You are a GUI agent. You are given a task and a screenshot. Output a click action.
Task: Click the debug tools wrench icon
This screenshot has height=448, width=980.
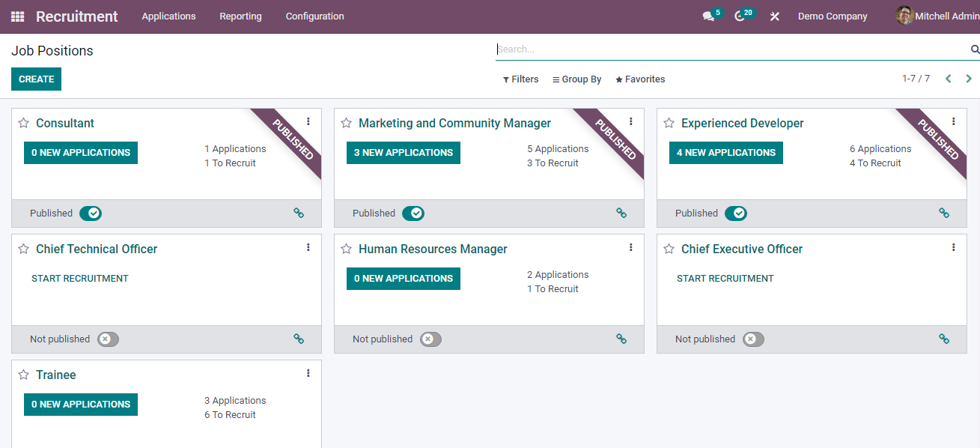775,16
